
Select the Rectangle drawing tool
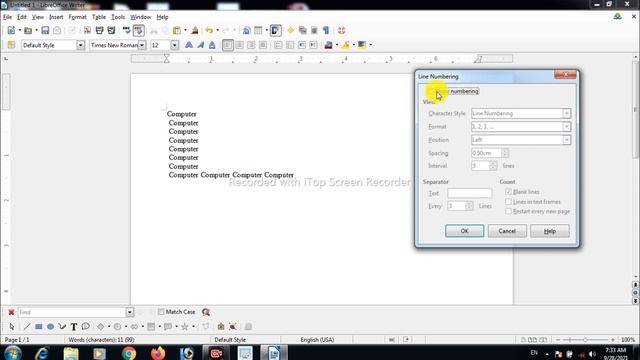click(x=39, y=327)
